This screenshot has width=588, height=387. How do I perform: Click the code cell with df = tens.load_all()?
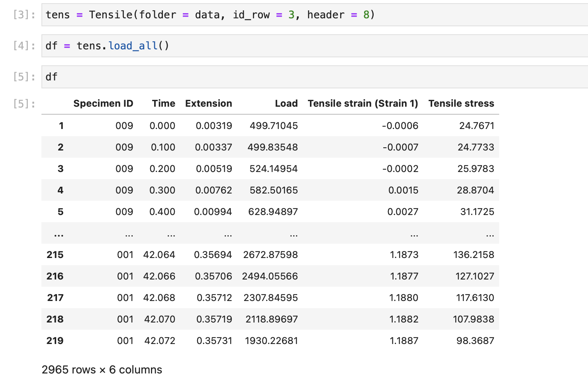tap(315, 46)
